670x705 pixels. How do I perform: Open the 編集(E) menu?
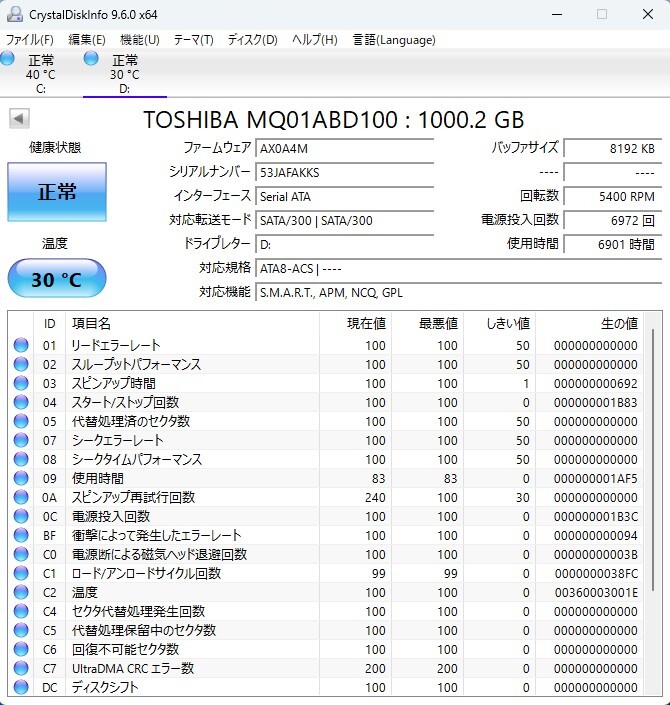coord(86,40)
